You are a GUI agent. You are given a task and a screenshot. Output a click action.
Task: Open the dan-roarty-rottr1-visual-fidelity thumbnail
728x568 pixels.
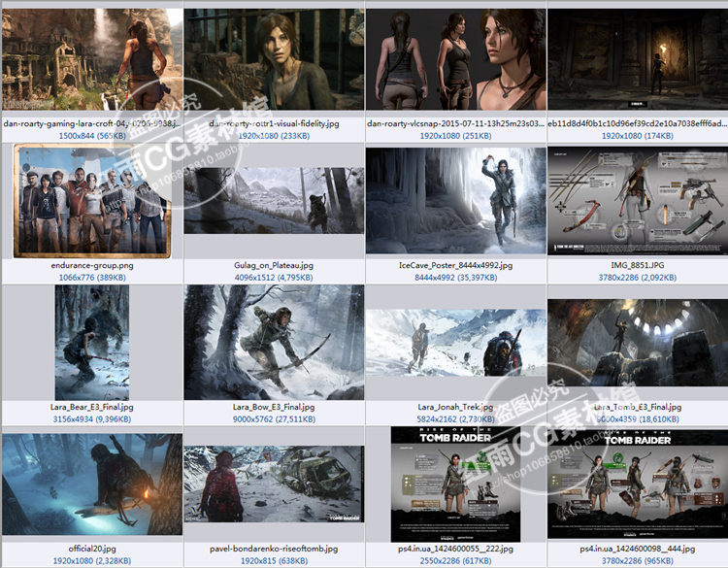274,59
